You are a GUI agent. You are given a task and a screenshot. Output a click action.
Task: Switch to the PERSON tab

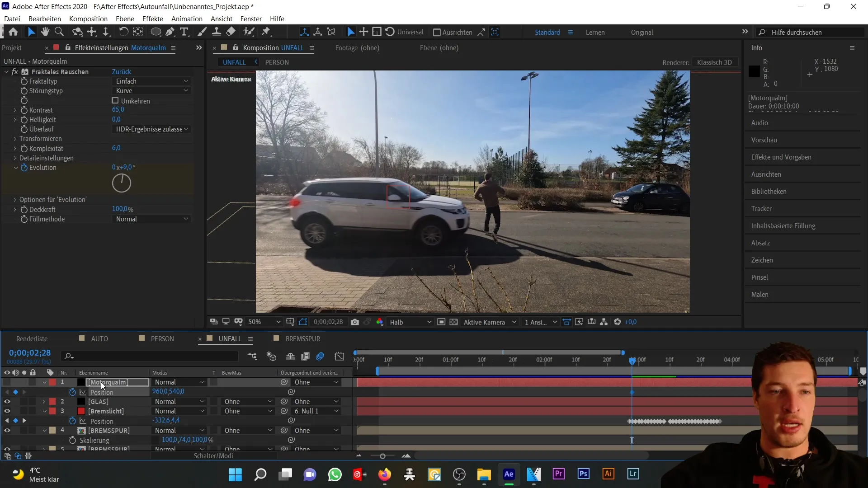(276, 62)
